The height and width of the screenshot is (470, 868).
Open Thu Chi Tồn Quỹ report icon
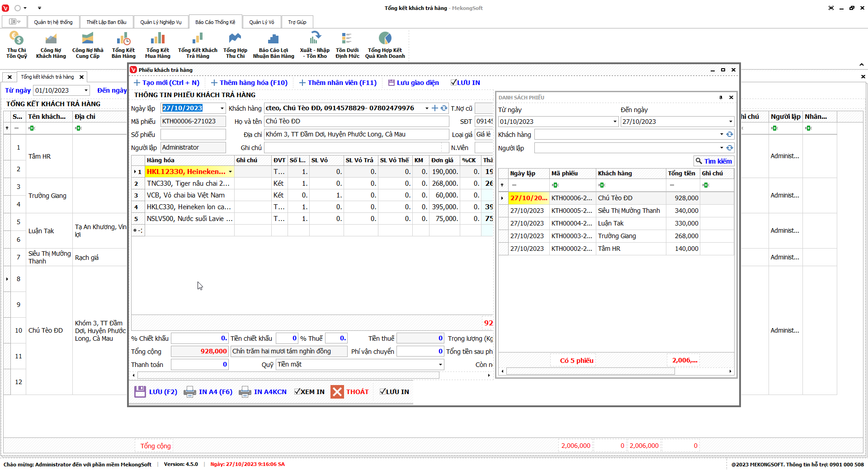click(x=17, y=38)
